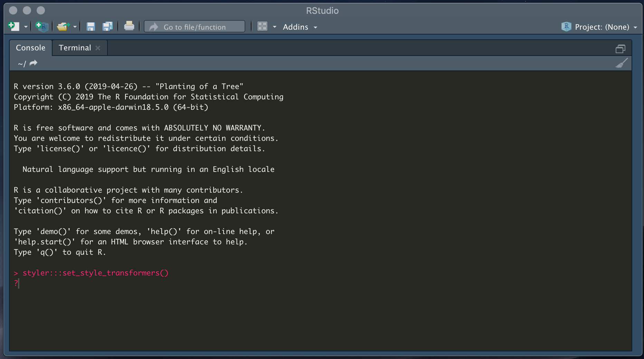Click the New File icon

(x=14, y=27)
